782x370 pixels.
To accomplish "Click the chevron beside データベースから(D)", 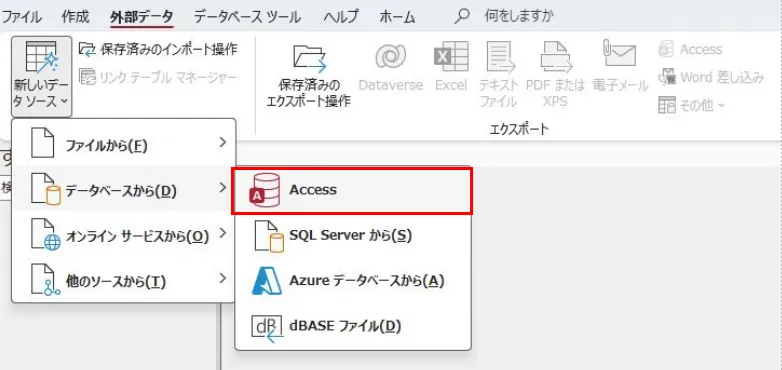I will [222, 187].
